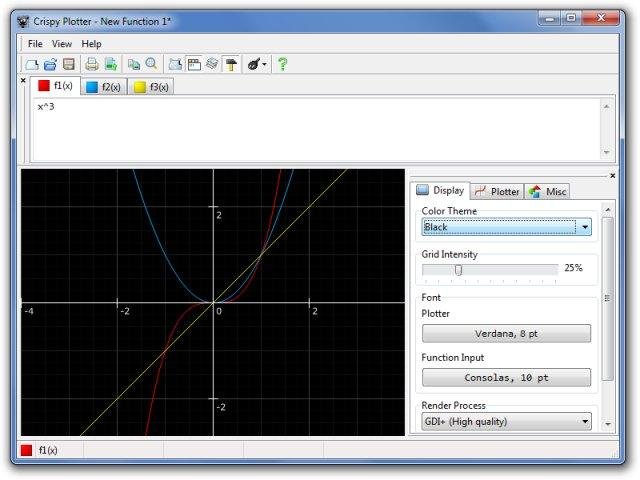Screen dimensions: 640x480
Task: Click the magnifying glass zoom icon
Action: click(x=152, y=65)
